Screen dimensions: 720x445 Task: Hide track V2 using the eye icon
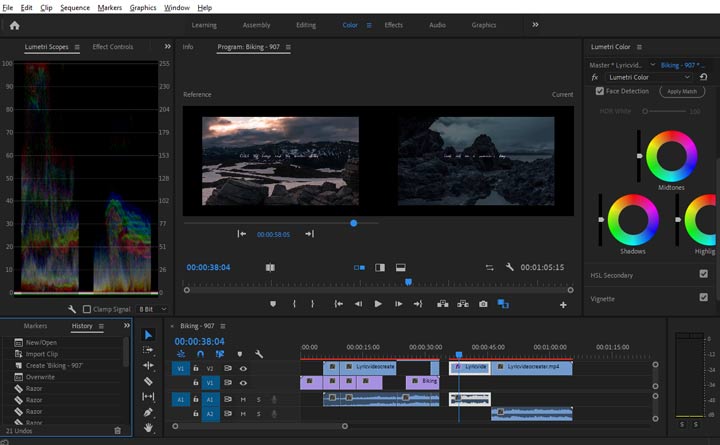pyautogui.click(x=243, y=368)
